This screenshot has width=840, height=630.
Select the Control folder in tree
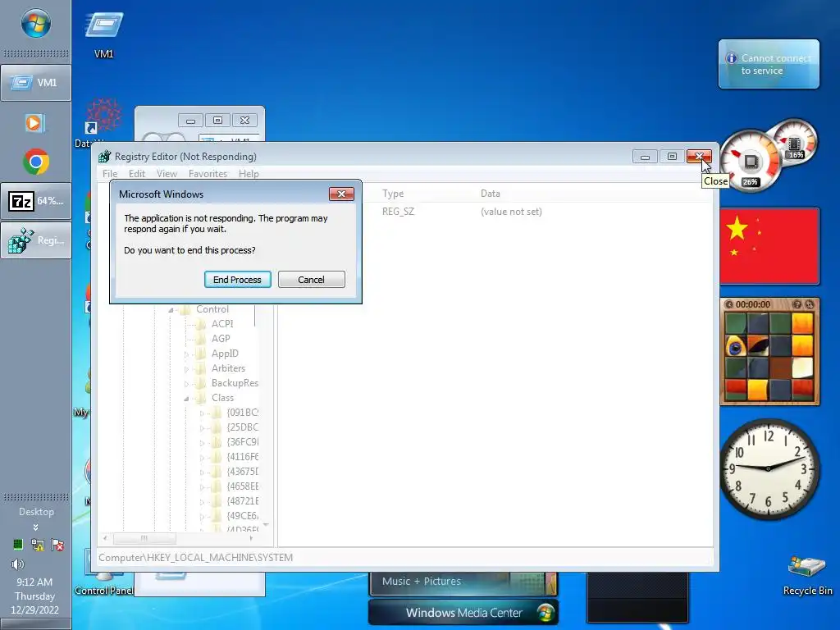(212, 309)
